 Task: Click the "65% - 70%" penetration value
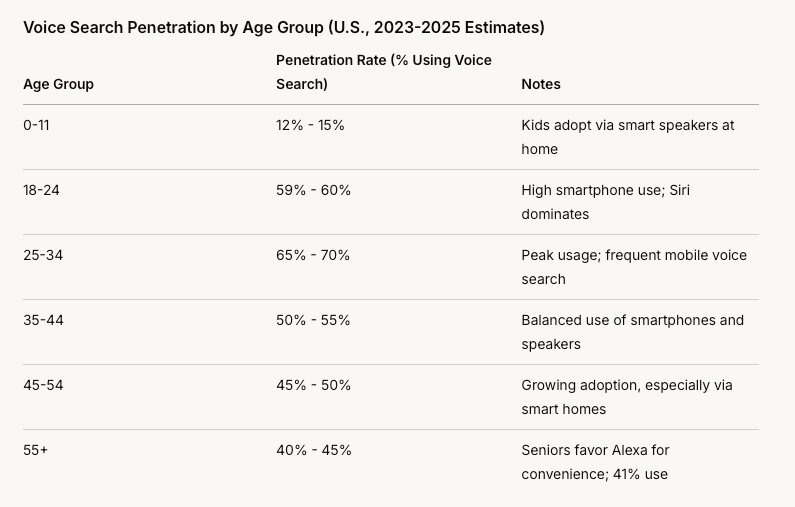[x=313, y=255]
